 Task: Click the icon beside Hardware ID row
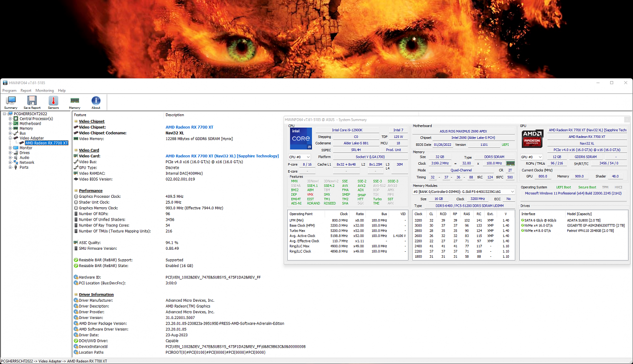76,277
